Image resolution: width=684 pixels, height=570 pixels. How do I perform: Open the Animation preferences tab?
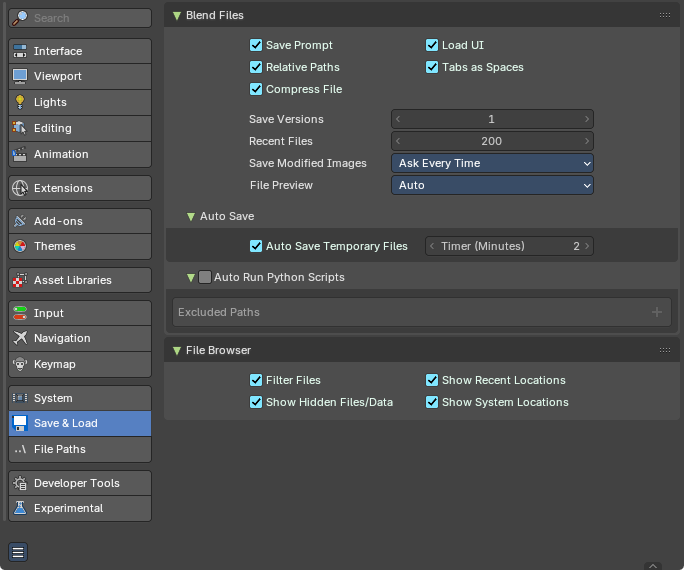click(x=80, y=154)
